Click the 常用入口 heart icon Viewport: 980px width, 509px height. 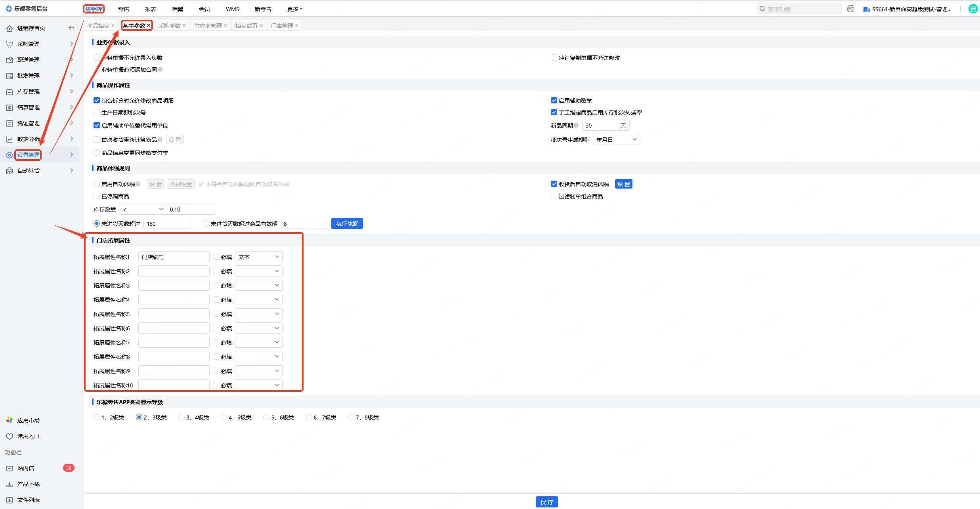coord(10,436)
